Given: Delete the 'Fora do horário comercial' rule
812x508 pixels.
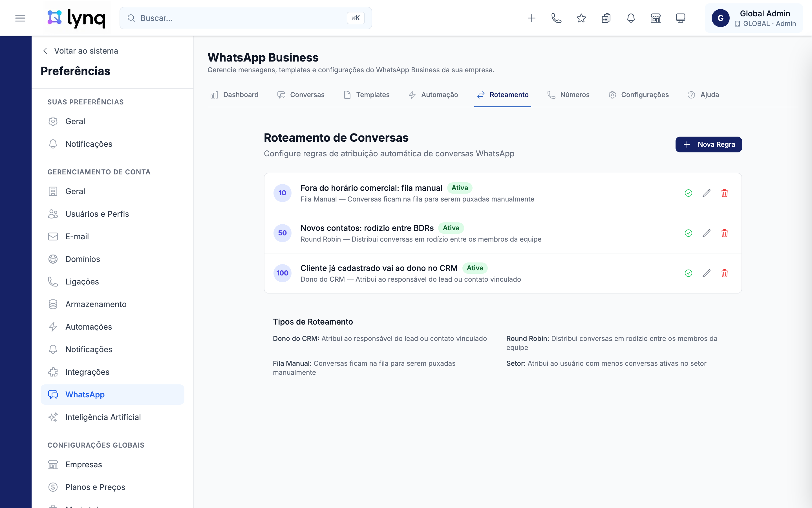Looking at the screenshot, I should tap(724, 193).
